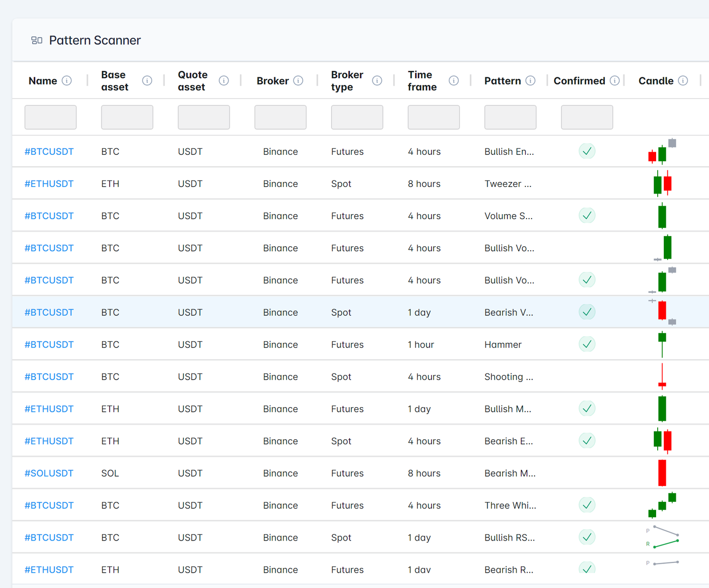Show info for the Pattern column
The height and width of the screenshot is (588, 709).
pyautogui.click(x=530, y=81)
